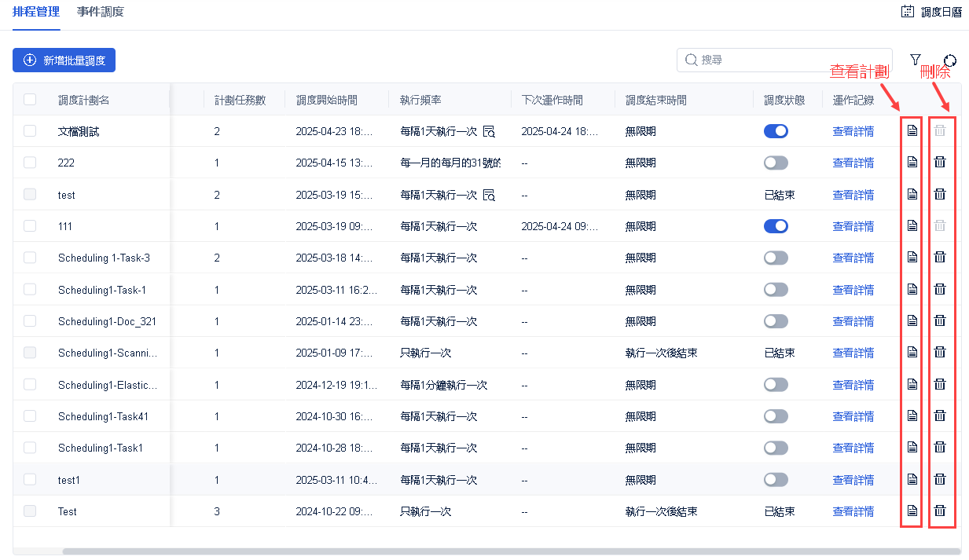Screen dimensions: 969x560
Task: View plan icon for Scheduling1-Task41
Action: coord(912,415)
